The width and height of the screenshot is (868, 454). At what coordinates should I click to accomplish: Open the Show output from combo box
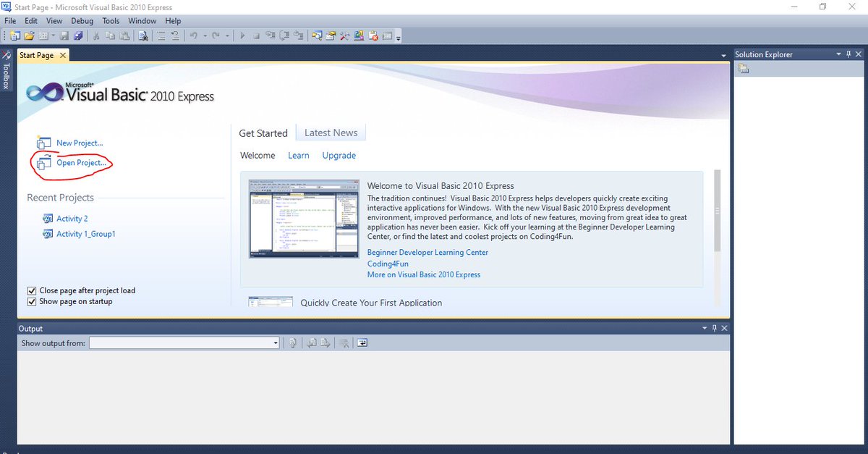[x=184, y=343]
